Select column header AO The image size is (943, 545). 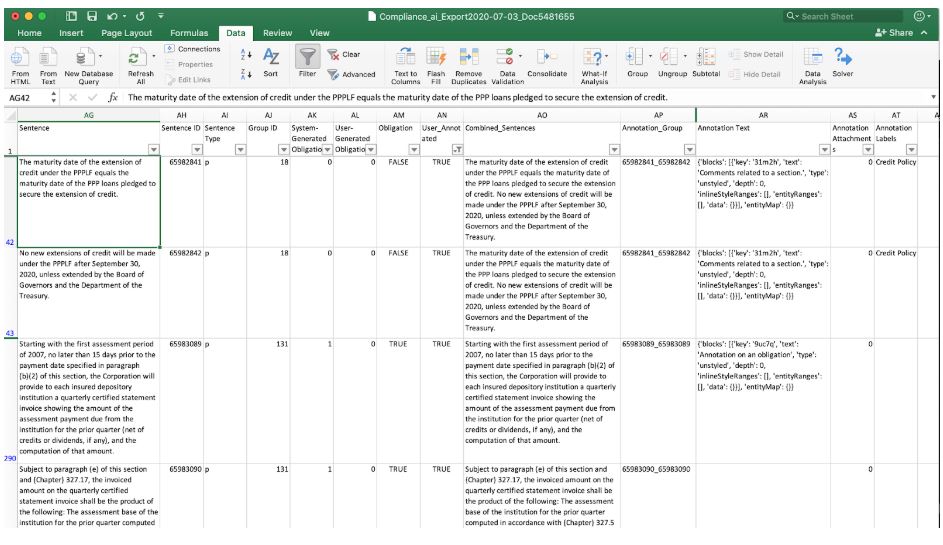pyautogui.click(x=542, y=115)
